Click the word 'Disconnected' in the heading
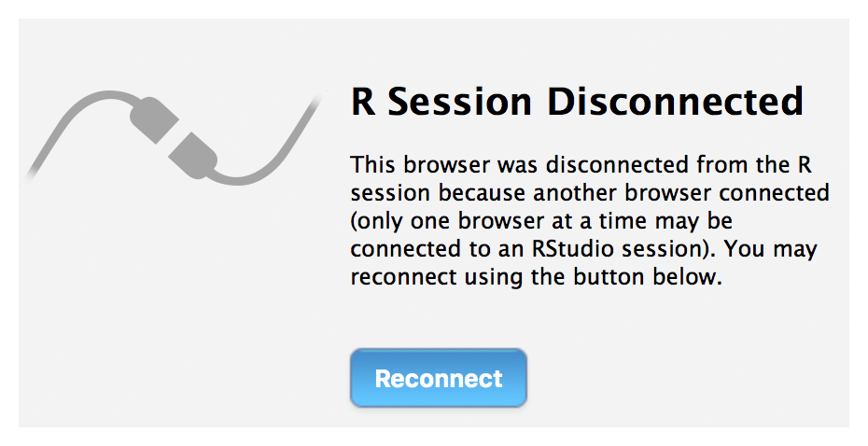868x446 pixels. (x=676, y=102)
